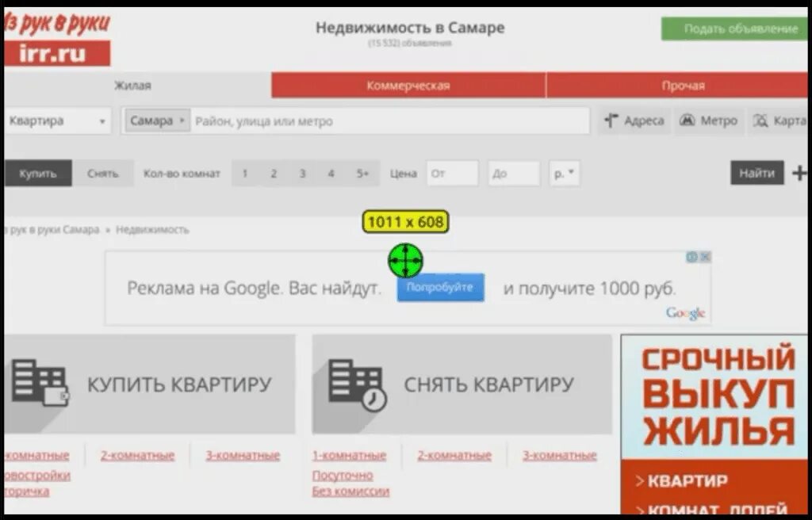Open 2-комнатные link under Снять квартиру

pos(454,455)
